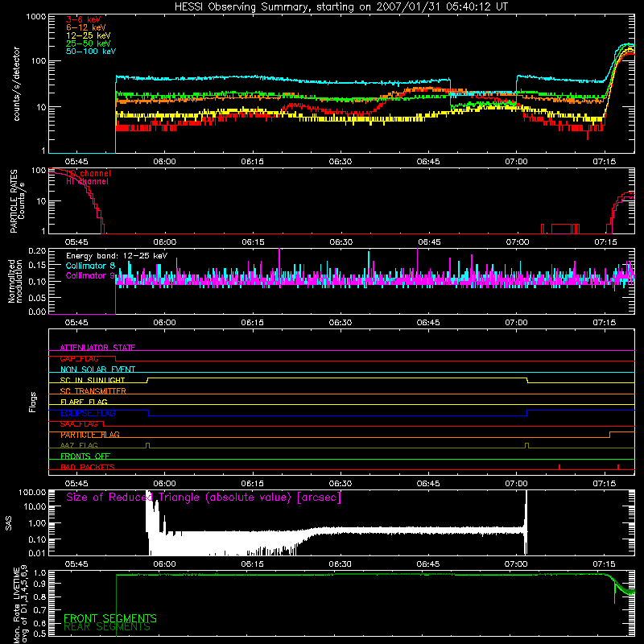Click the Normalized modulation axis label
The height and width of the screenshot is (644, 644).
[x=14, y=281]
